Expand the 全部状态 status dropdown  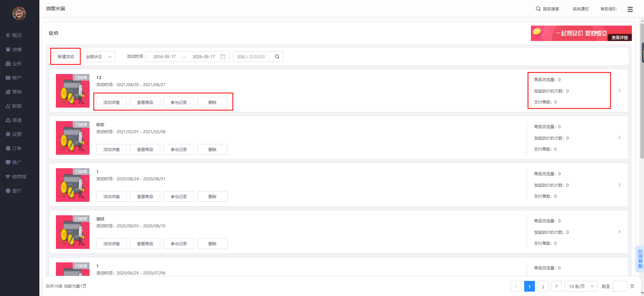coord(98,57)
